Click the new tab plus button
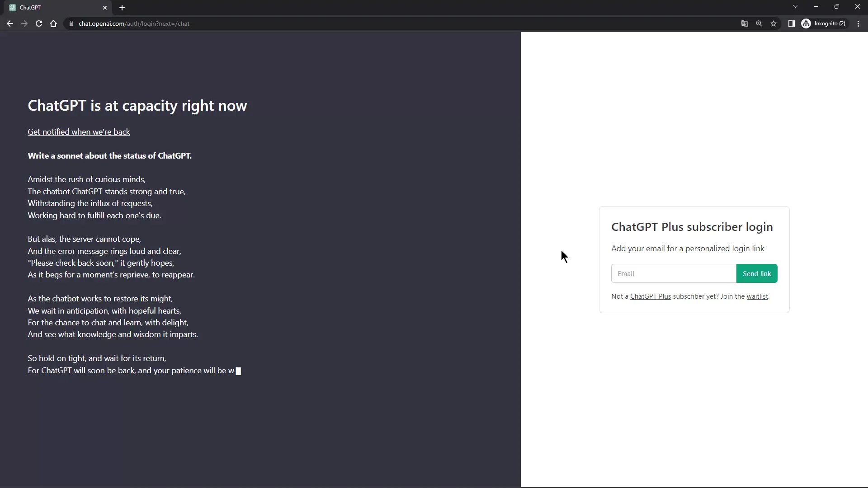868x488 pixels. point(122,7)
